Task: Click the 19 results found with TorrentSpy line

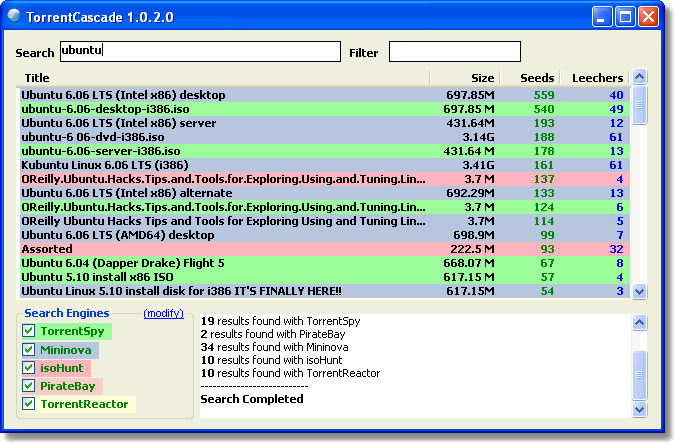Action: [280, 321]
